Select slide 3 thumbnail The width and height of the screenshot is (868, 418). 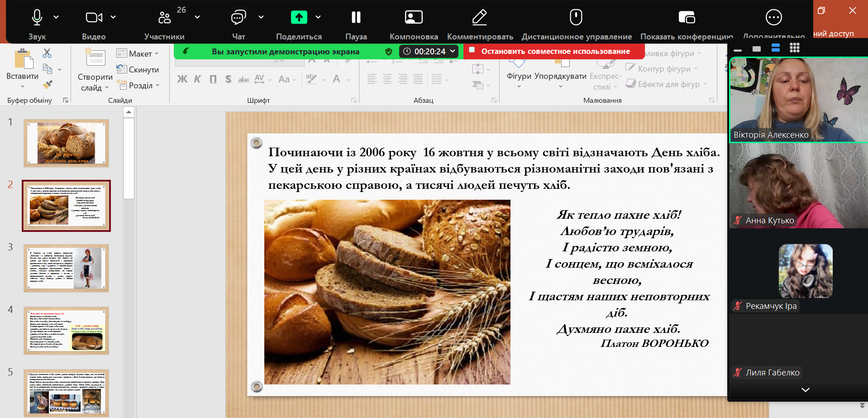click(x=66, y=268)
